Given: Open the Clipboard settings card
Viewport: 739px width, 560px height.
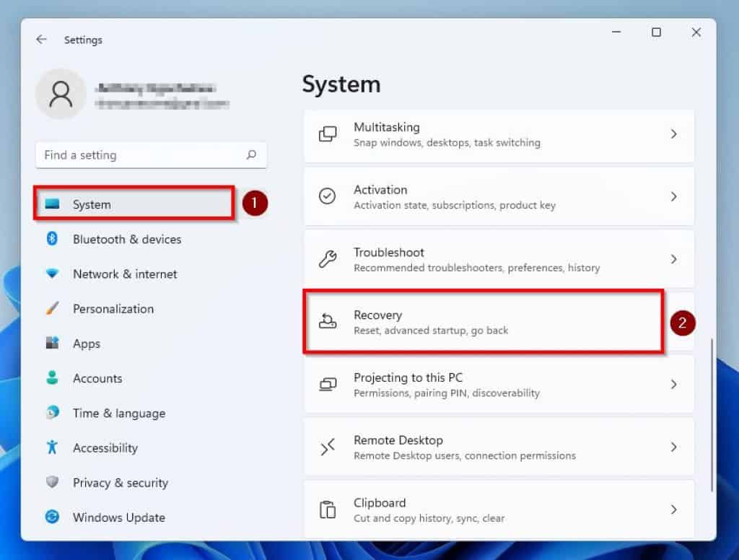Looking at the screenshot, I should (499, 509).
